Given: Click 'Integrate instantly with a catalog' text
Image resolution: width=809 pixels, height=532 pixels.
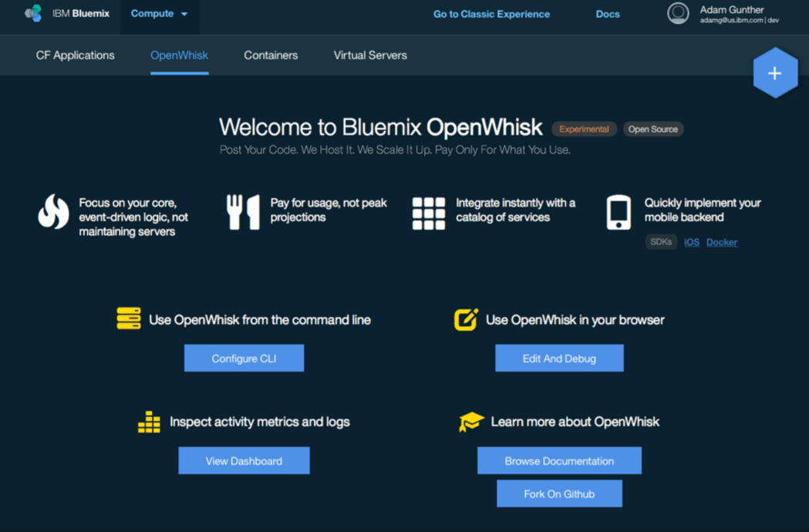Looking at the screenshot, I should [x=515, y=210].
